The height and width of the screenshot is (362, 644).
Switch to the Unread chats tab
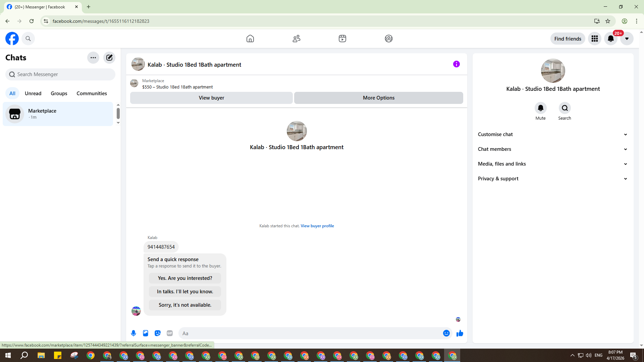33,94
